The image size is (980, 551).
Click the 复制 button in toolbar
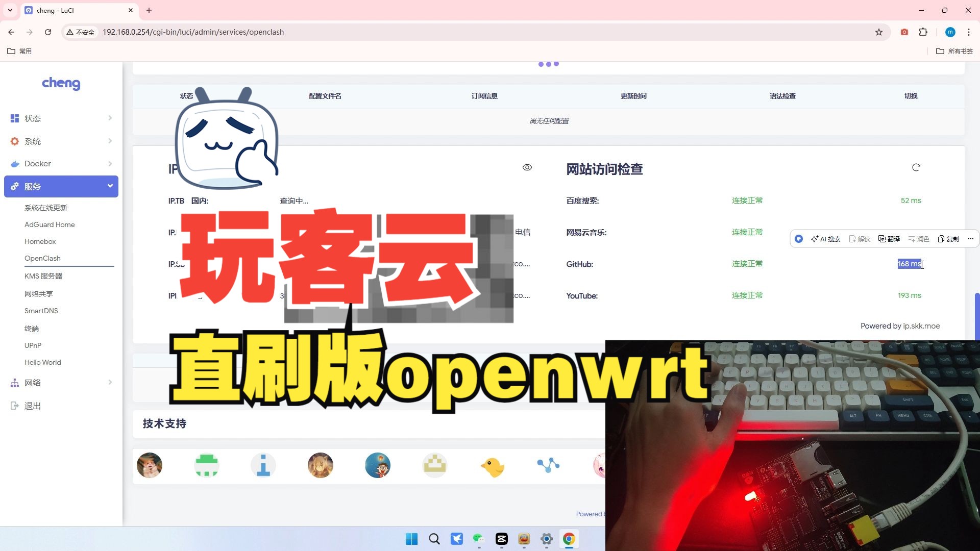949,239
